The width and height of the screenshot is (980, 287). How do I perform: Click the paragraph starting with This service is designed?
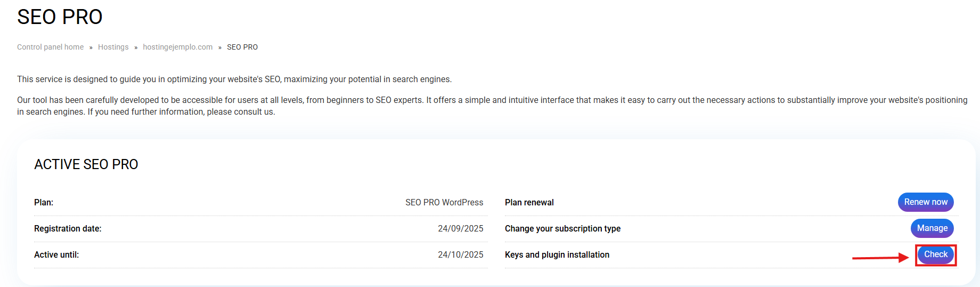(x=234, y=79)
